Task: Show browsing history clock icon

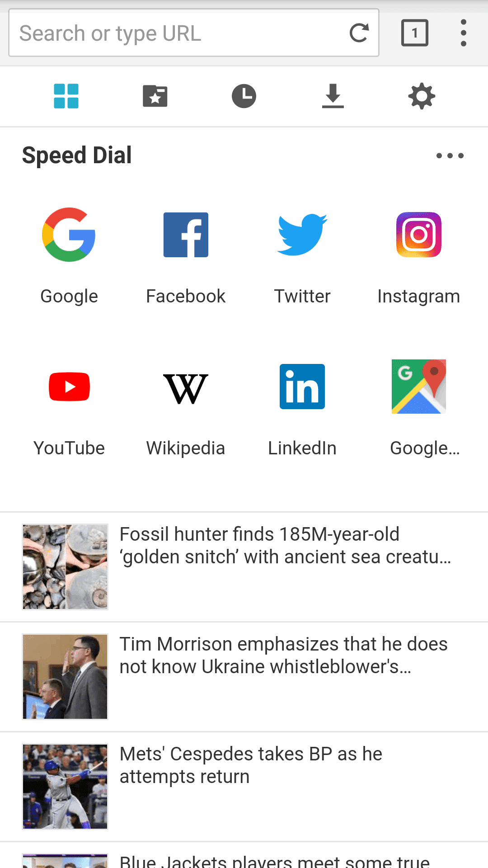Action: coord(244,96)
